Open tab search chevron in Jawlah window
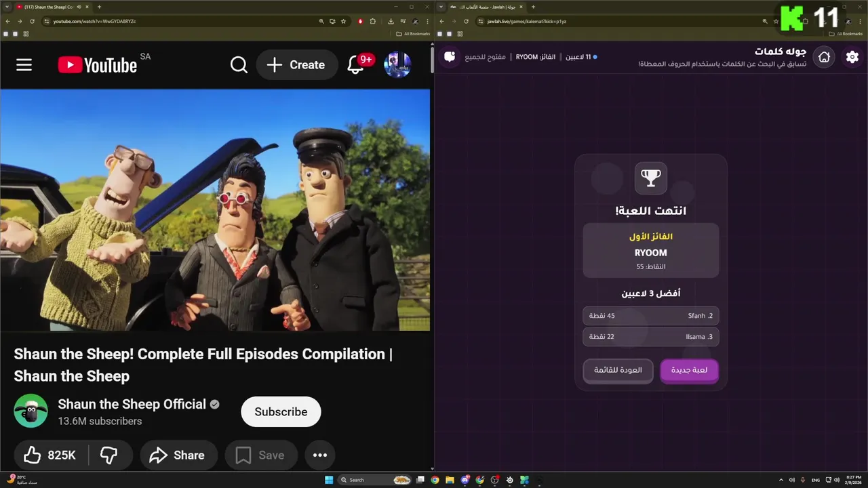 tap(441, 7)
